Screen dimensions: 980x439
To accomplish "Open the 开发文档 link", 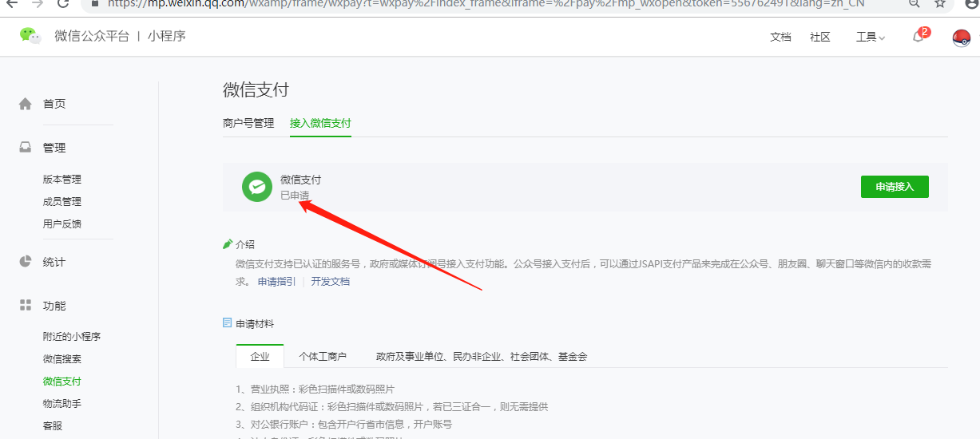I will pyautogui.click(x=331, y=282).
